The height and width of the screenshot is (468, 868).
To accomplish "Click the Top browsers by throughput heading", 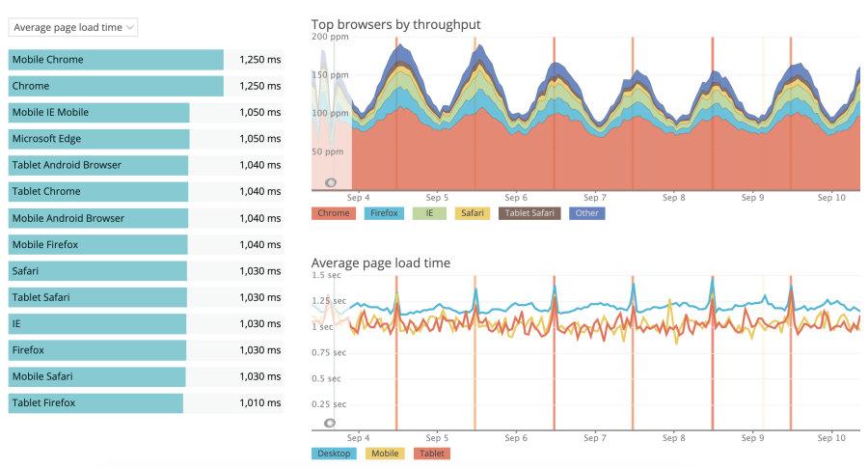I will click(x=395, y=24).
